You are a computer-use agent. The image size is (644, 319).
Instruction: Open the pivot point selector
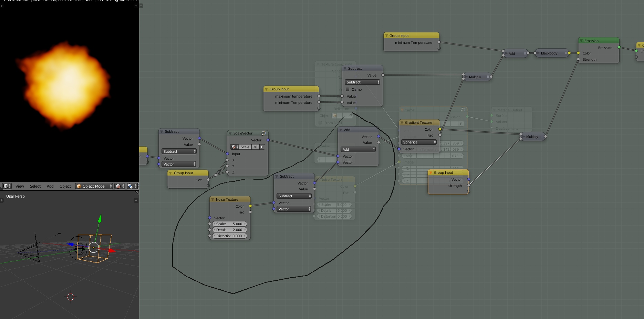(132, 186)
